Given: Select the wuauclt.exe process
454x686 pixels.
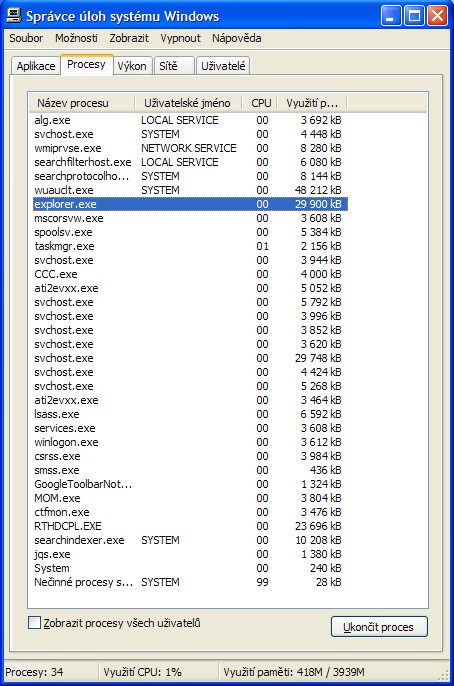Looking at the screenshot, I should point(190,190).
